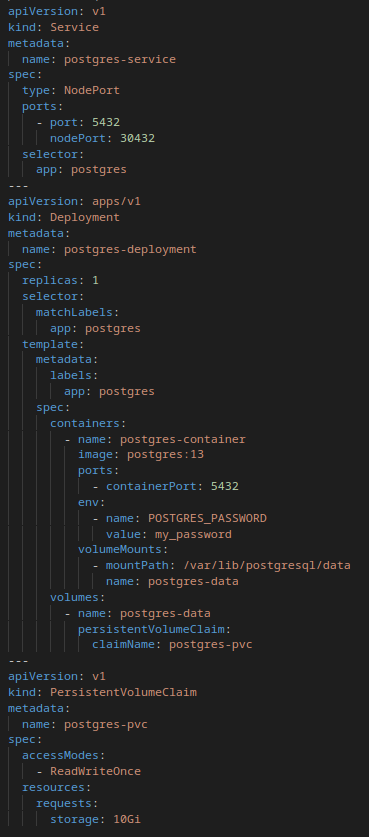Screen dimensions: 370x838
Task: Click the 'ReadWriteOnce' access mode
Action: (x=96, y=771)
